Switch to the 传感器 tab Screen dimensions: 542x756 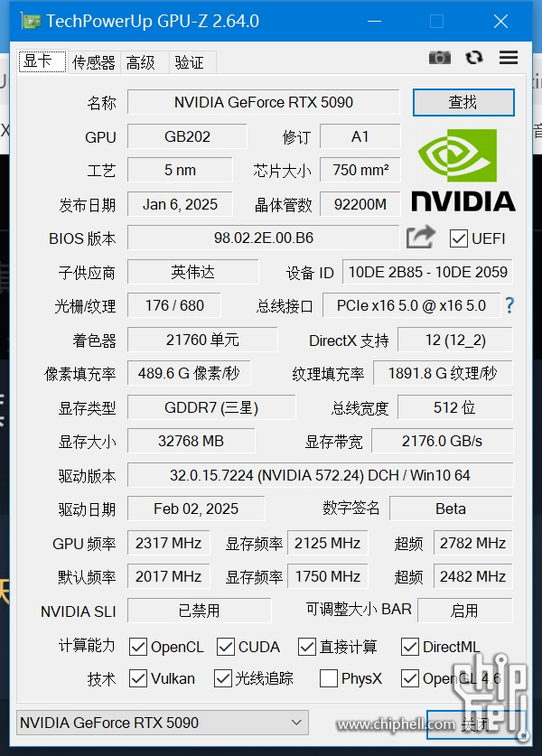point(94,62)
